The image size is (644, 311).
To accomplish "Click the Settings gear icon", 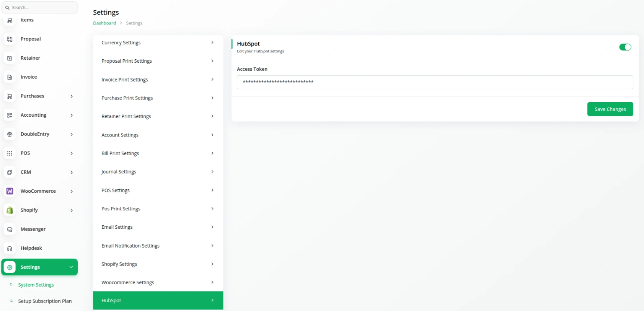I will pyautogui.click(x=10, y=267).
